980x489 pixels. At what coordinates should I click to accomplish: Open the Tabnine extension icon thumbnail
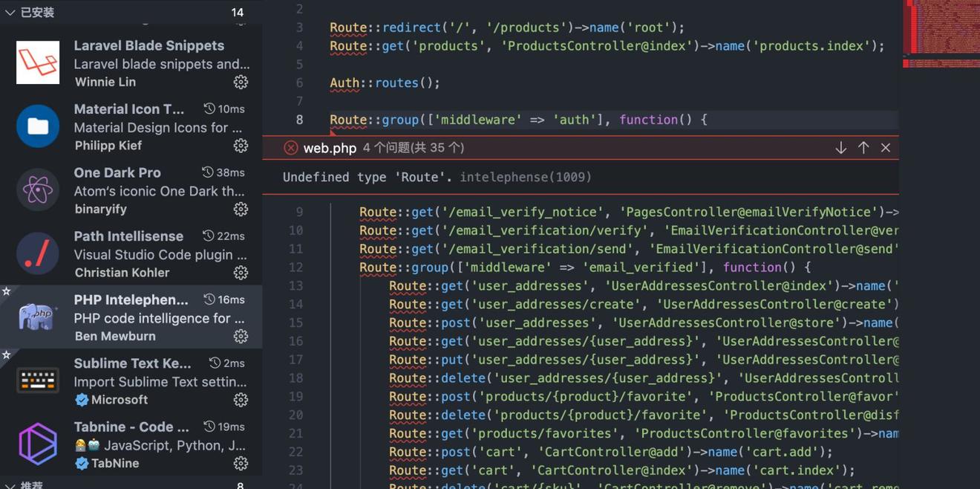(x=38, y=444)
